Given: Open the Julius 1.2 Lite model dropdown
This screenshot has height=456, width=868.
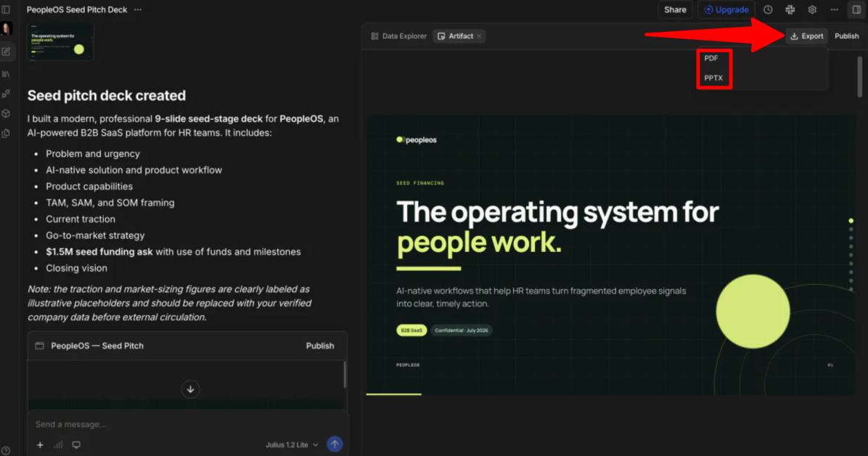Looking at the screenshot, I should point(292,445).
